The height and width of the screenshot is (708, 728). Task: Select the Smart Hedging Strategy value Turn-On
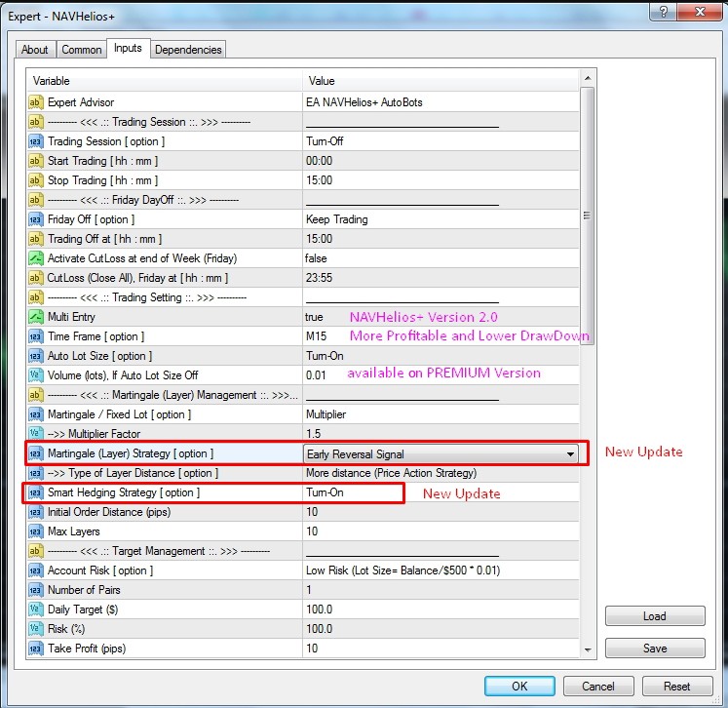pyautogui.click(x=325, y=492)
